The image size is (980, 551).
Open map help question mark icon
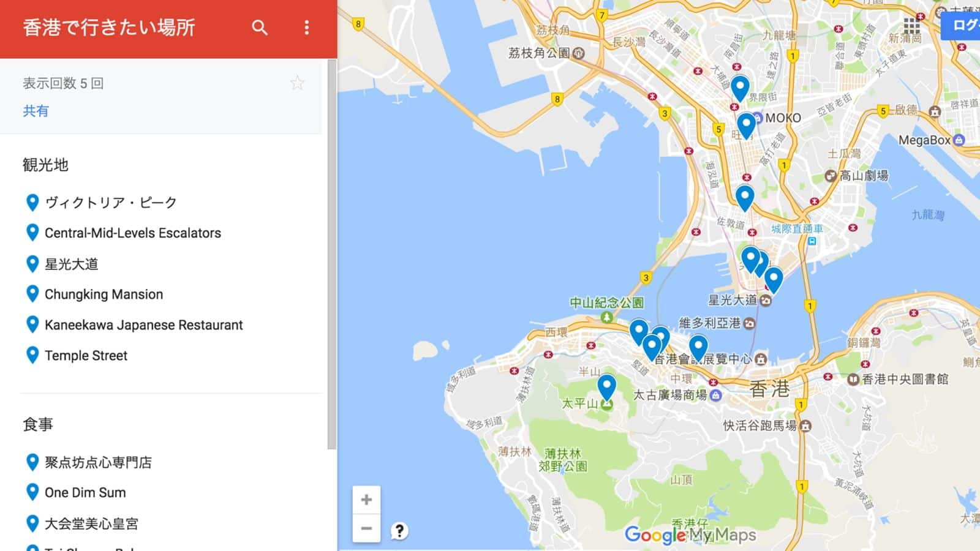399,531
